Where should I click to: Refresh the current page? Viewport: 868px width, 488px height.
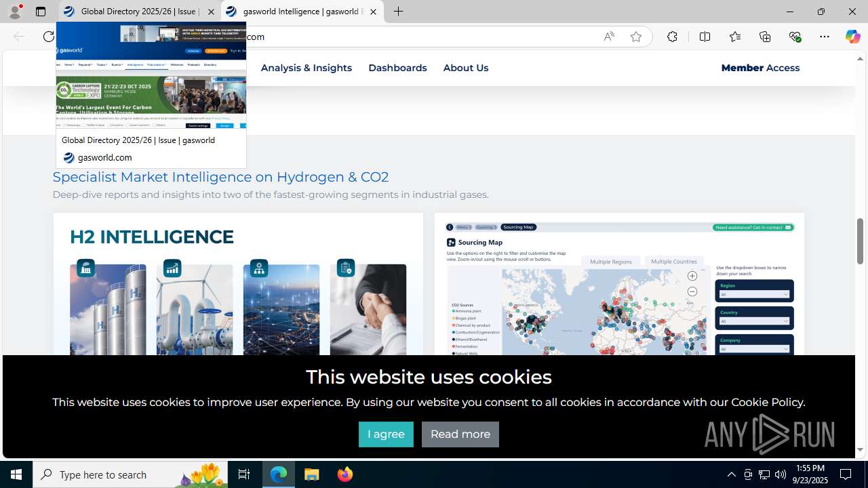click(49, 37)
